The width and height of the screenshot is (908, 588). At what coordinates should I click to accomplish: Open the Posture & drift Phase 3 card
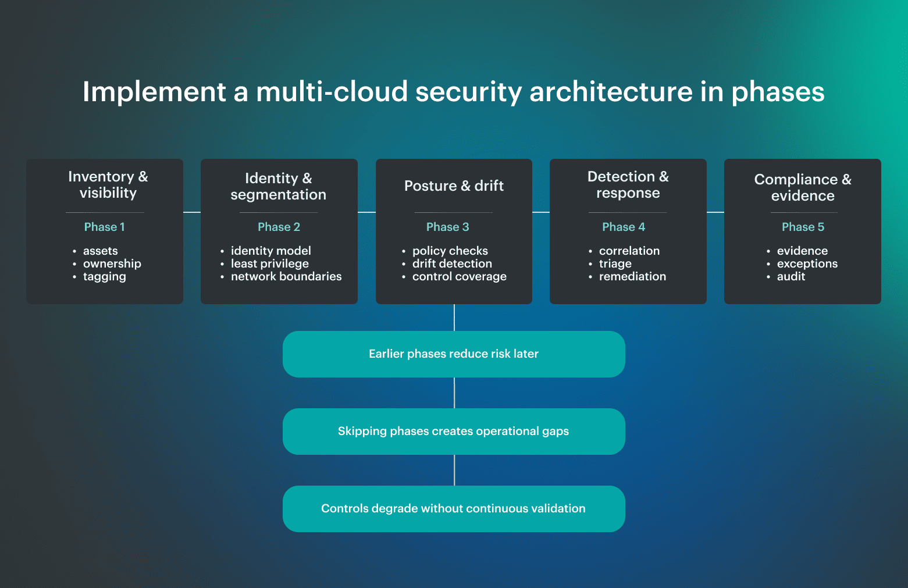454,231
